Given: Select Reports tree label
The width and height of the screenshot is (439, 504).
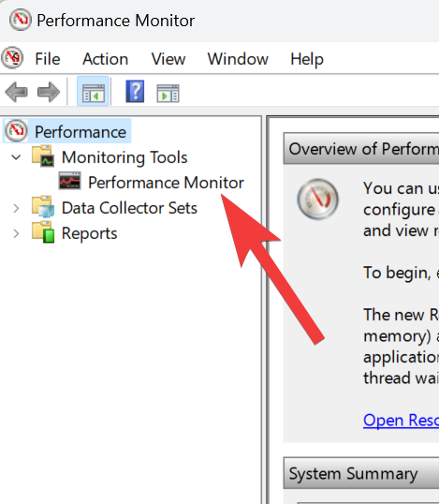Looking at the screenshot, I should click(x=89, y=233).
